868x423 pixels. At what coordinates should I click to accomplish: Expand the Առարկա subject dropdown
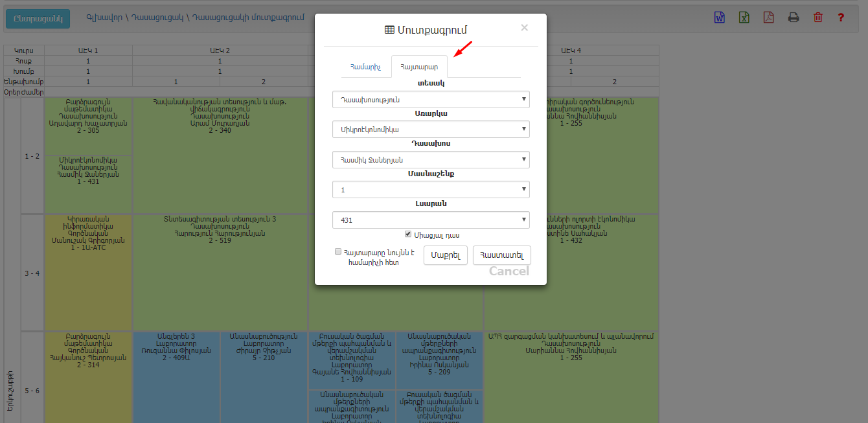[x=431, y=130]
